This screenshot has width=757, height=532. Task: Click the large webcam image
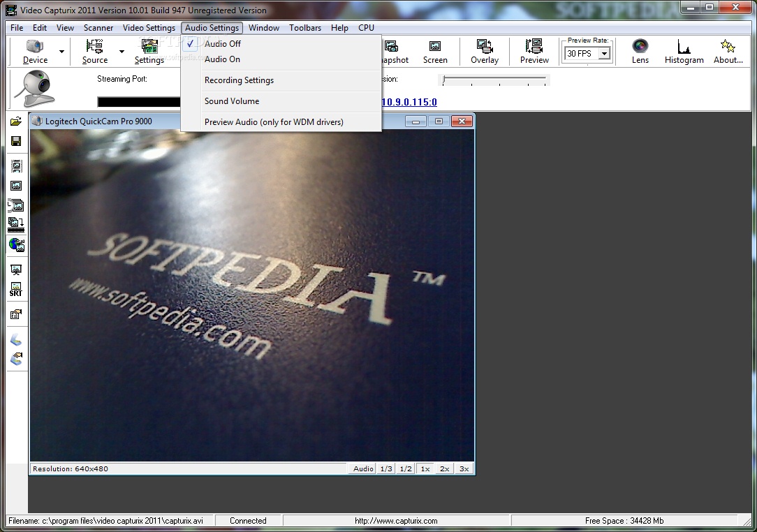pyautogui.click(x=34, y=89)
